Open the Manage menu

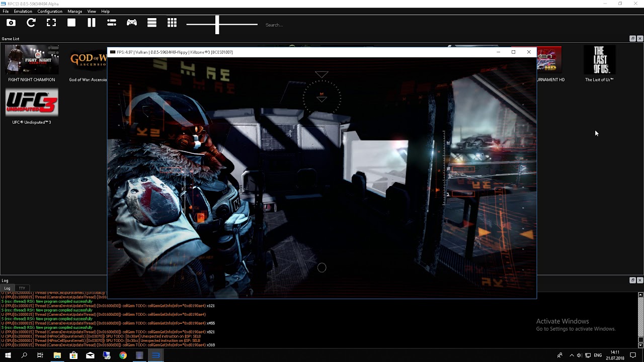[75, 11]
